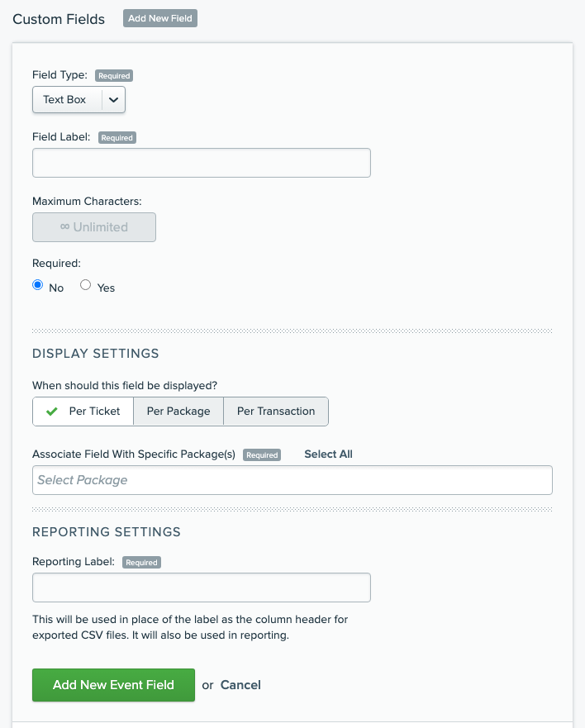Click the Add New Event Field button
This screenshot has width=585, height=728.
[114, 685]
